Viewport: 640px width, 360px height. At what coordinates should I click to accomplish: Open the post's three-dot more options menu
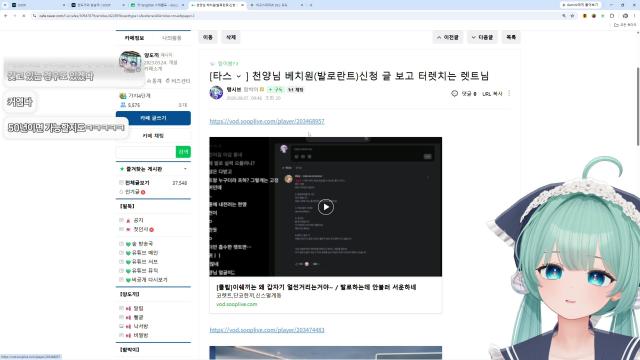509,93
